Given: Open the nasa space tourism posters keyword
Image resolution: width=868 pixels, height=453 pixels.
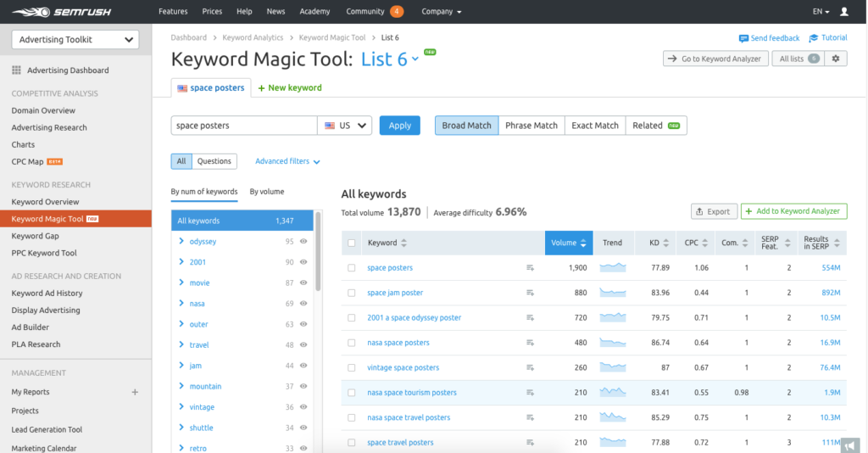Looking at the screenshot, I should pos(412,393).
